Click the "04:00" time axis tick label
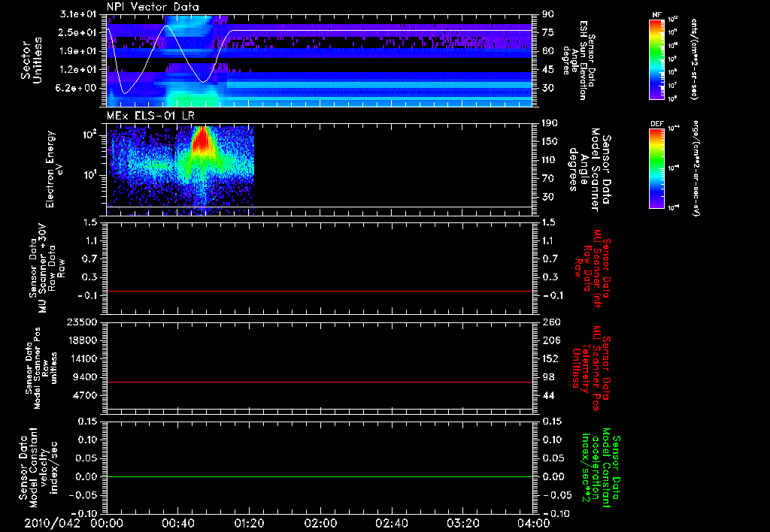Screen dimensions: 770x532 [533, 524]
